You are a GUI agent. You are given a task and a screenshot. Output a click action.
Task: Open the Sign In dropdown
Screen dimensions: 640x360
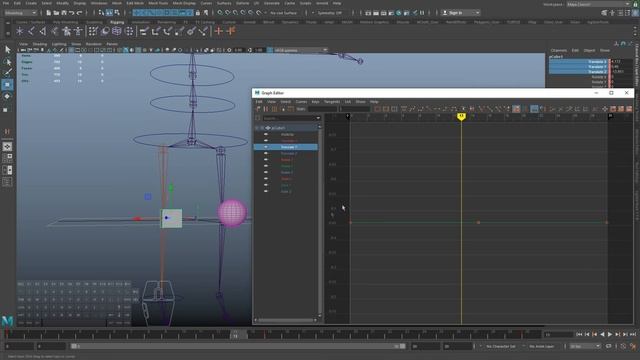(461, 13)
